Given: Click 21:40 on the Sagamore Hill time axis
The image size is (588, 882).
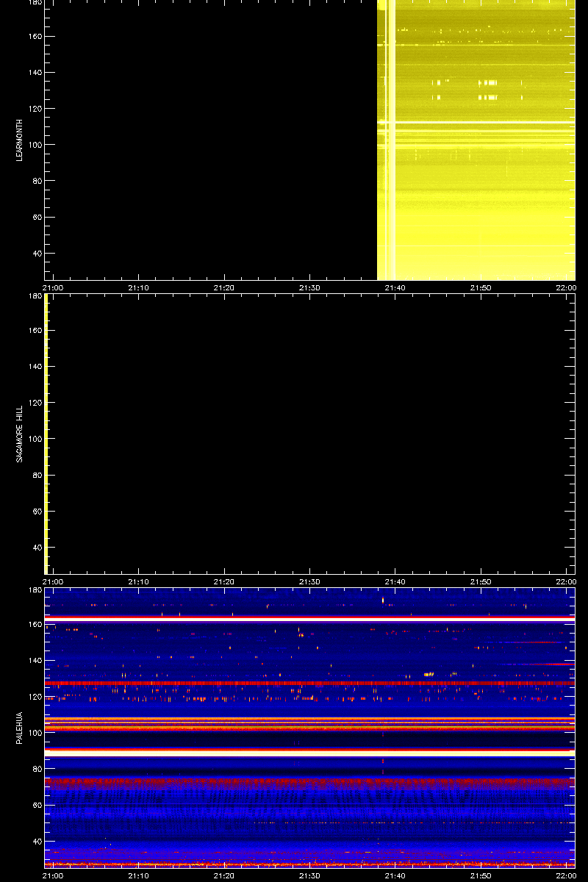Looking at the screenshot, I should click(x=395, y=582).
